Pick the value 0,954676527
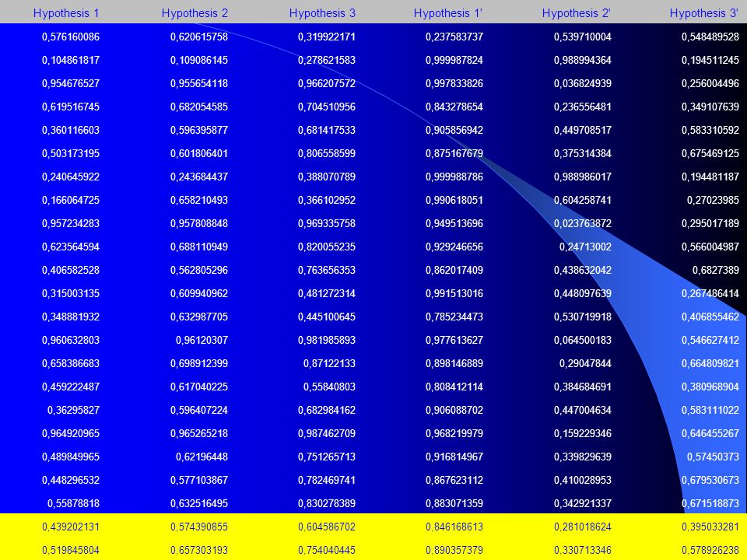 click(71, 83)
